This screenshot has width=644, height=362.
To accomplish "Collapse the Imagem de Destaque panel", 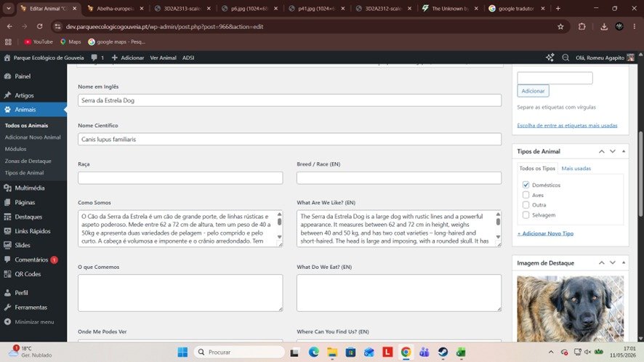I will [x=624, y=262].
